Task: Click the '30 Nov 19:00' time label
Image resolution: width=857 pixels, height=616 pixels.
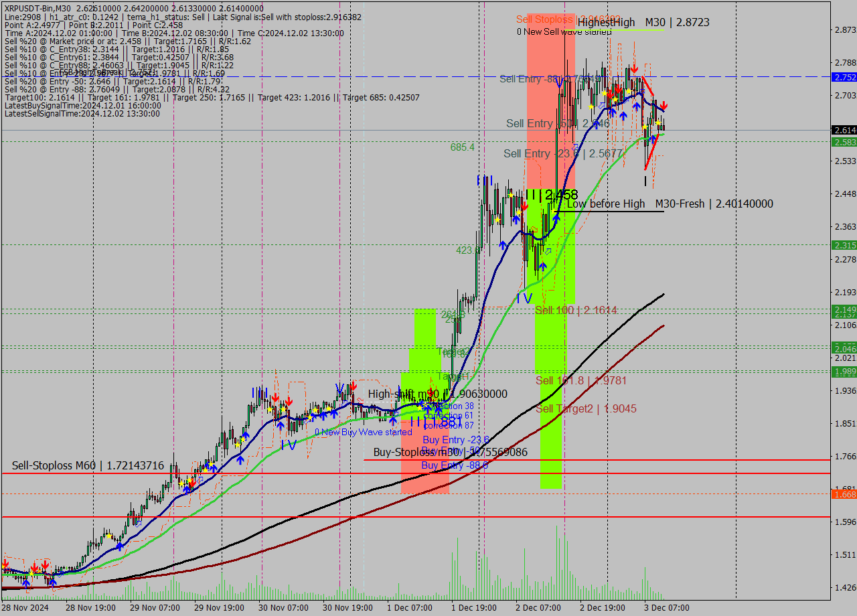Action: [x=347, y=607]
